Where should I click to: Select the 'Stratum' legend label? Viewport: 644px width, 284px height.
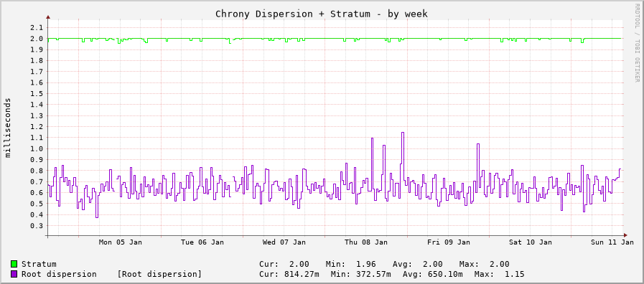tap(39, 264)
